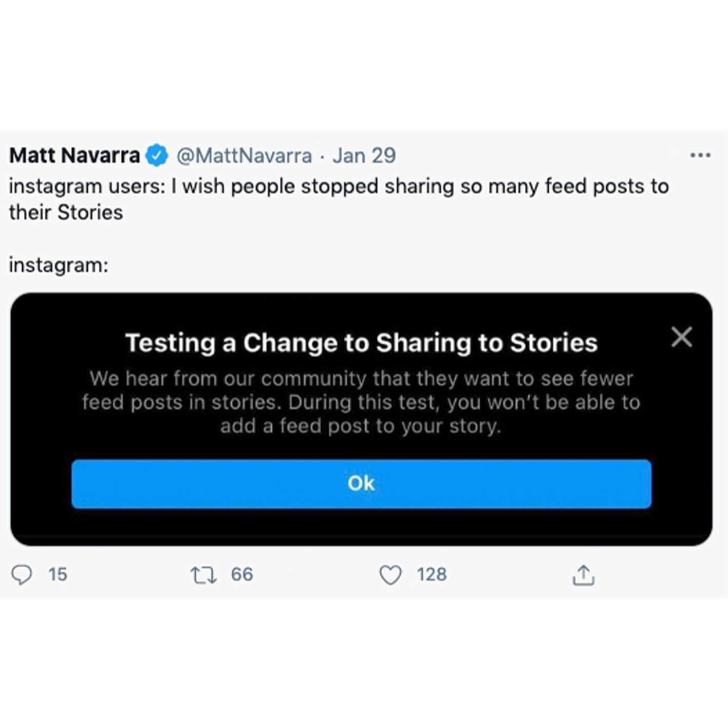Click the tweet text starting 'instagram users:'
The image size is (728, 728).
339,186
